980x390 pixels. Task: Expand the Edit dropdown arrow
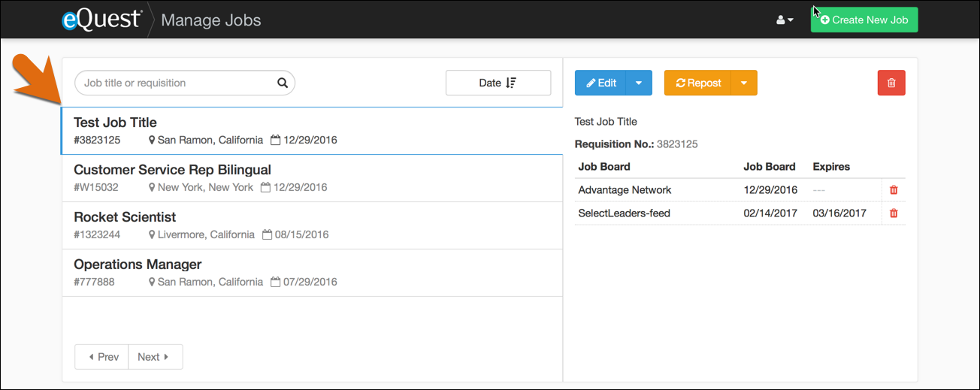(639, 83)
